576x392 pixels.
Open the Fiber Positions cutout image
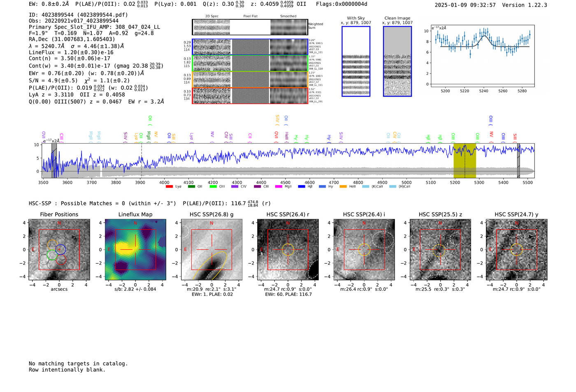click(59, 250)
